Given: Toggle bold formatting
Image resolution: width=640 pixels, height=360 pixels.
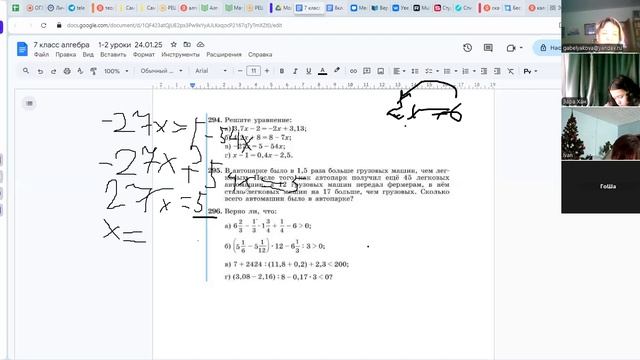Looking at the screenshot, I should pos(282,71).
